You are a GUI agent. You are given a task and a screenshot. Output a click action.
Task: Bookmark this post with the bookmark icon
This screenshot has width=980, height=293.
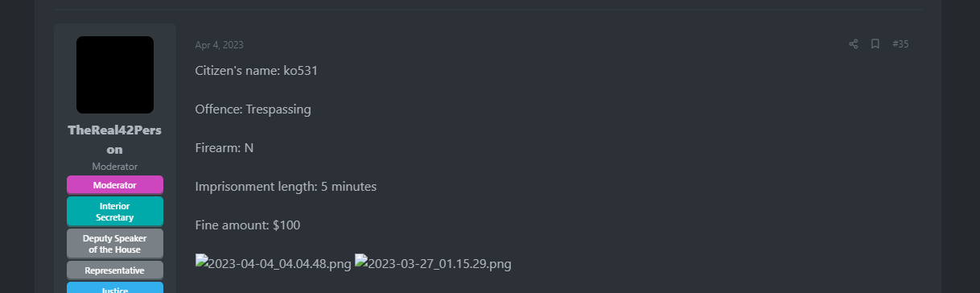tap(875, 44)
